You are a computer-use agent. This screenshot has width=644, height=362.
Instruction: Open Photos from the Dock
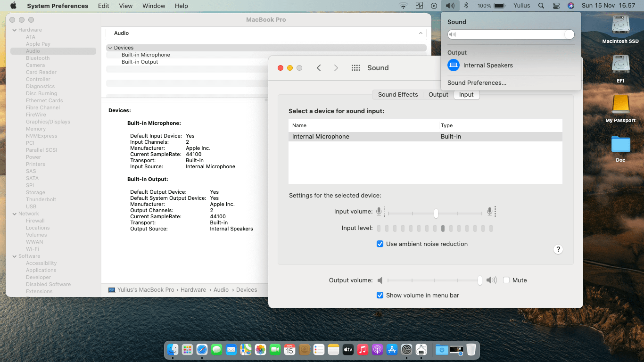coord(261,350)
